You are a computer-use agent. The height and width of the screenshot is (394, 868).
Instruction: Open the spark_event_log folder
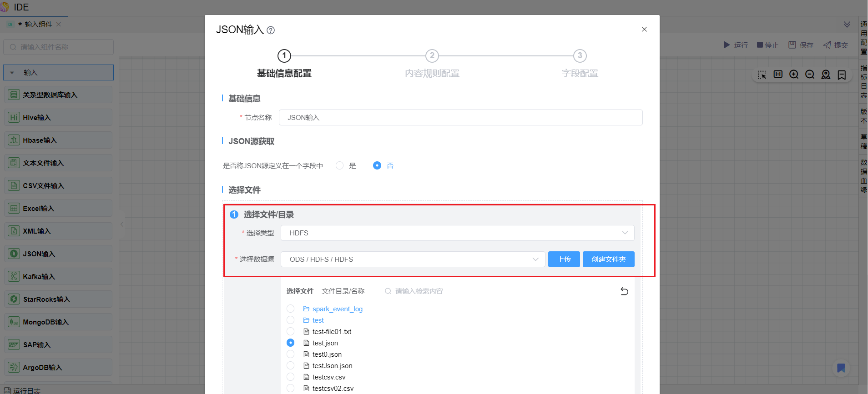pos(338,309)
